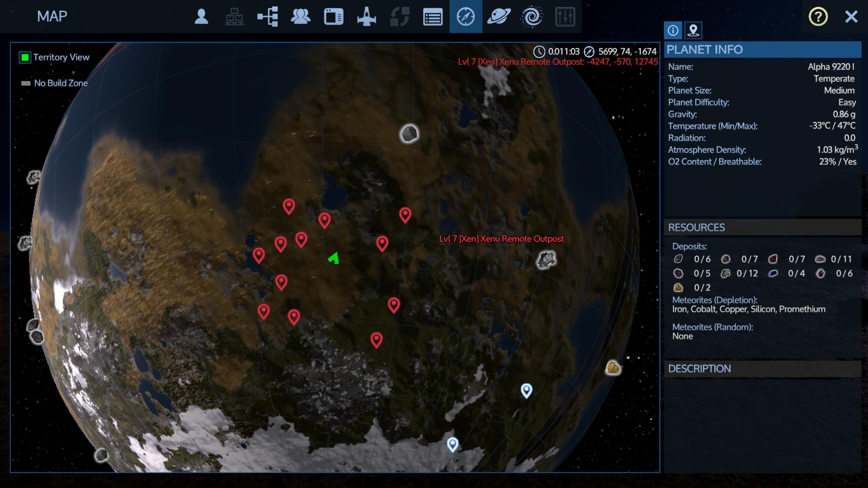Viewport: 868px width, 488px height.
Task: Click the green player arrow marker
Action: pos(334,259)
